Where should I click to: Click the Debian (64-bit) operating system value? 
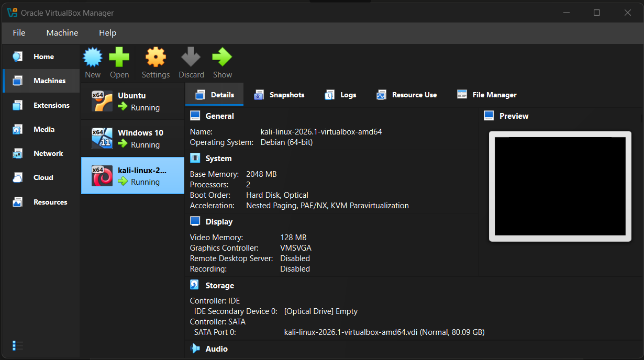(287, 142)
